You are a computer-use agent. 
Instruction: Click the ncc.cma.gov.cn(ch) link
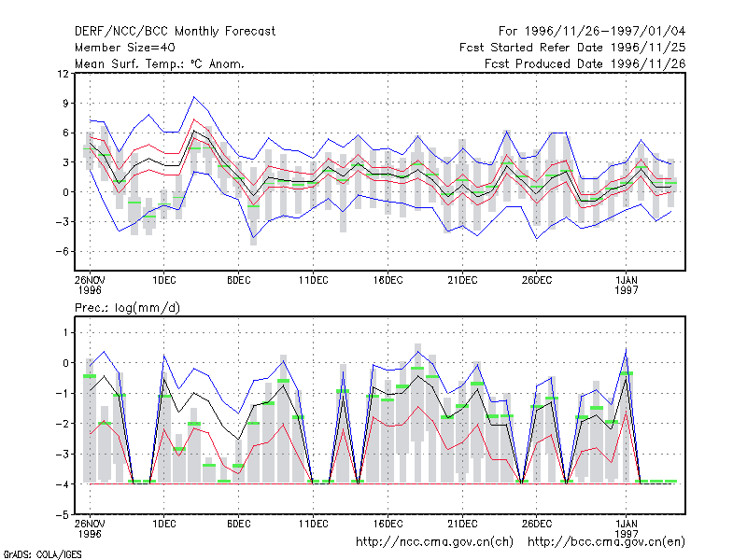click(x=434, y=542)
